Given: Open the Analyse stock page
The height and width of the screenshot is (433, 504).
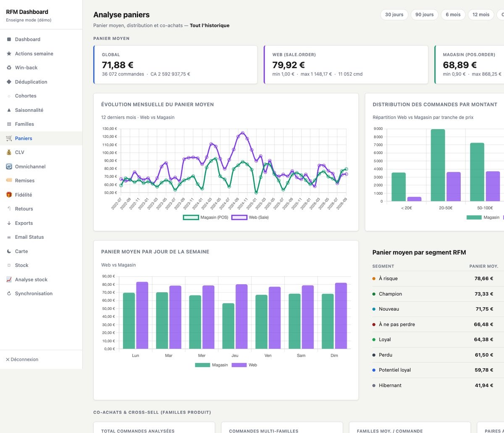Looking at the screenshot, I should tap(41, 280).
